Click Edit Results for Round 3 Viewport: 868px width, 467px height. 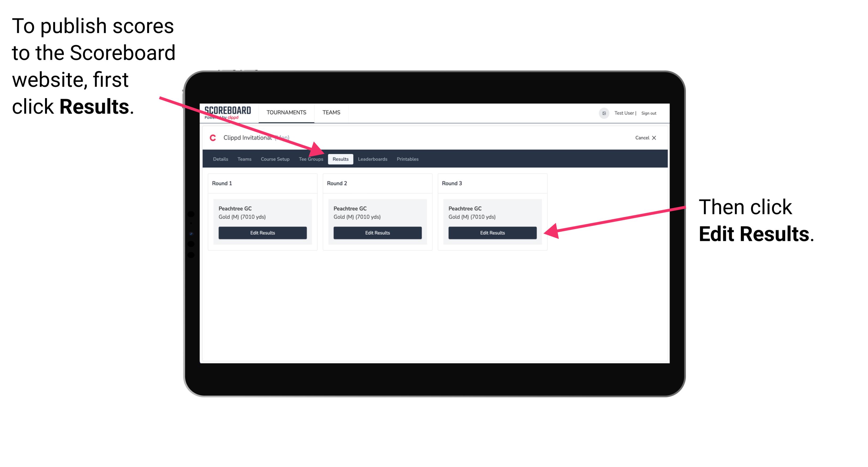pos(492,233)
